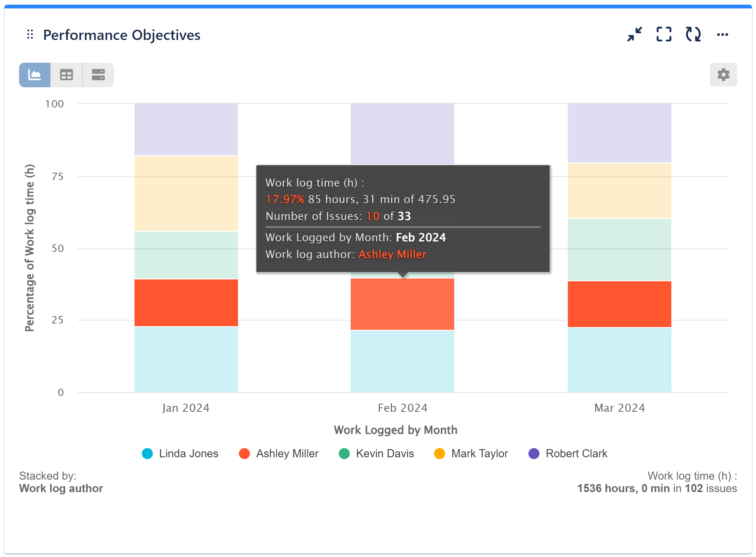
Task: Open the chart settings gear
Action: pyautogui.click(x=723, y=74)
